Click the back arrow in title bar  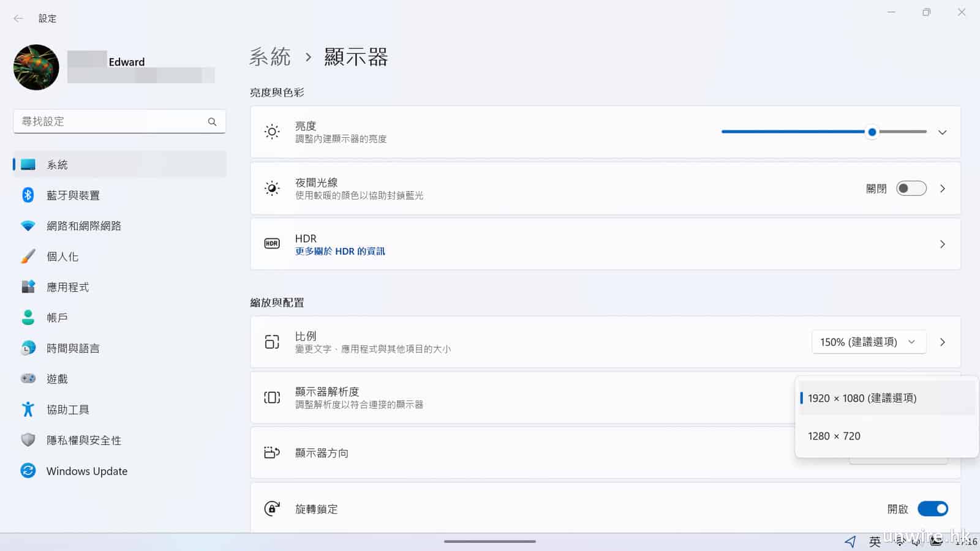18,18
